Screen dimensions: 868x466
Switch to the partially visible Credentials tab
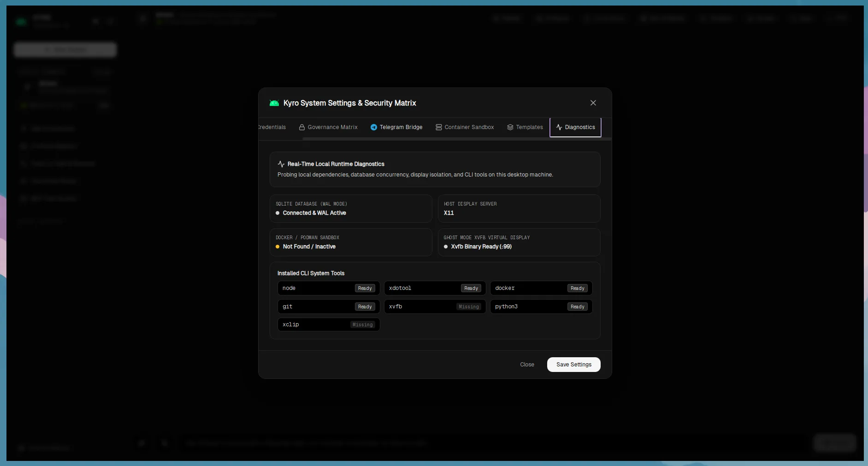272,127
